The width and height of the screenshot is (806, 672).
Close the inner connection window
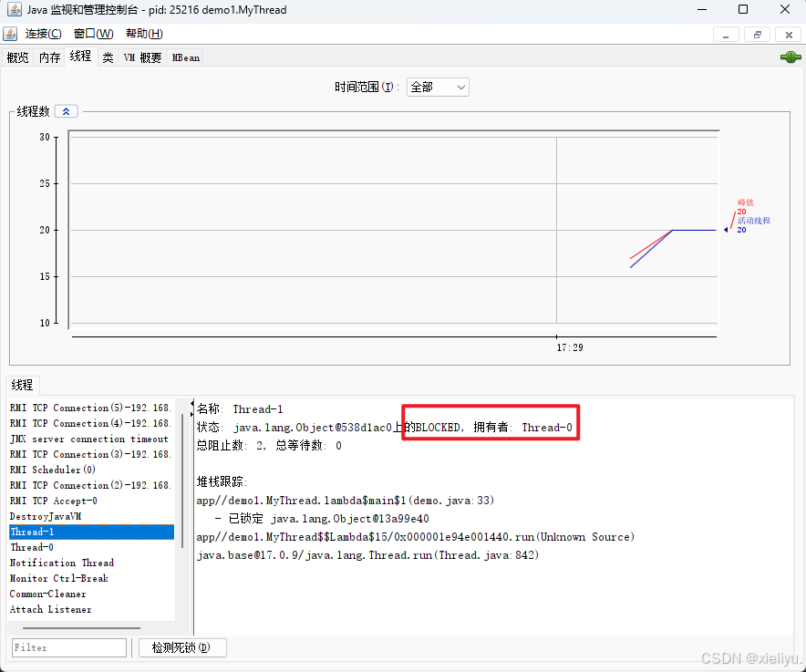[789, 35]
